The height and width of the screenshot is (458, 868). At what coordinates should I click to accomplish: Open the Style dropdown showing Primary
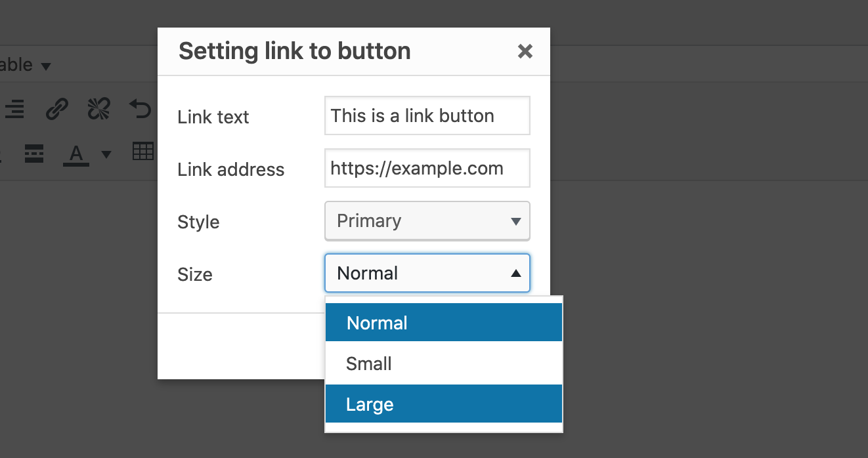click(427, 220)
